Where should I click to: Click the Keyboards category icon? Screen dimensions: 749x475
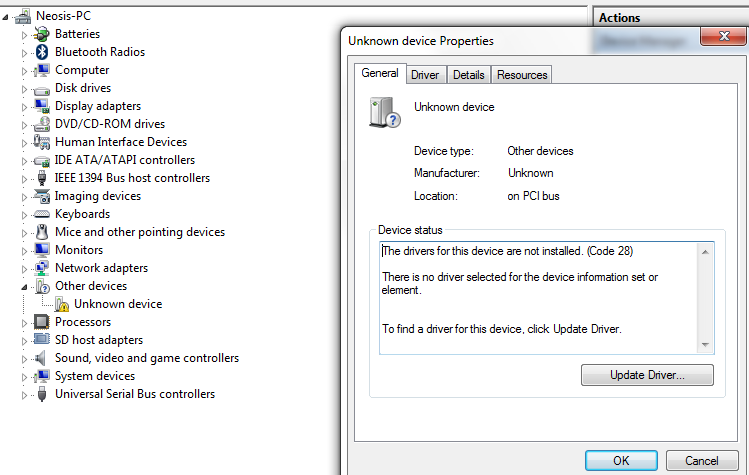click(x=42, y=214)
